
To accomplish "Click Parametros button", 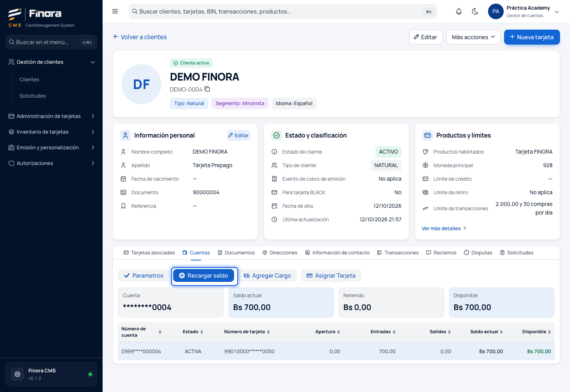I will [x=144, y=275].
